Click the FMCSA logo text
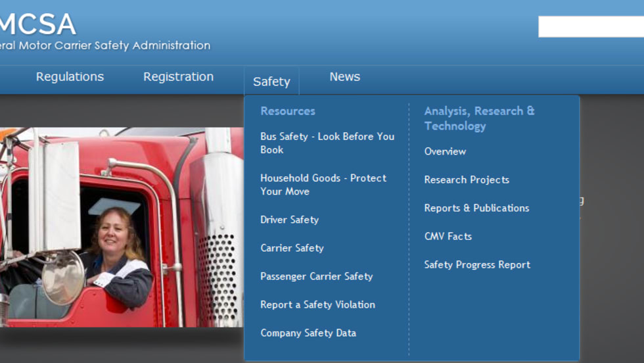644x363 pixels. [x=38, y=25]
